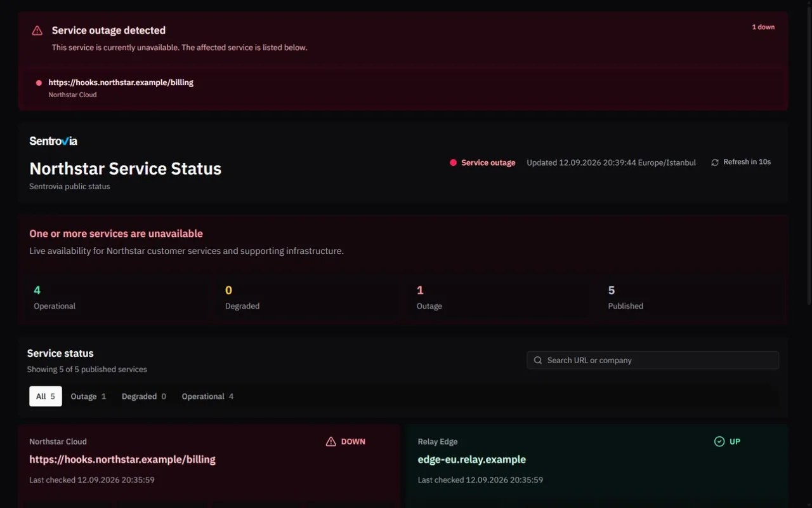This screenshot has width=812, height=508.
Task: Click the 1 down badge in banner
Action: (763, 27)
